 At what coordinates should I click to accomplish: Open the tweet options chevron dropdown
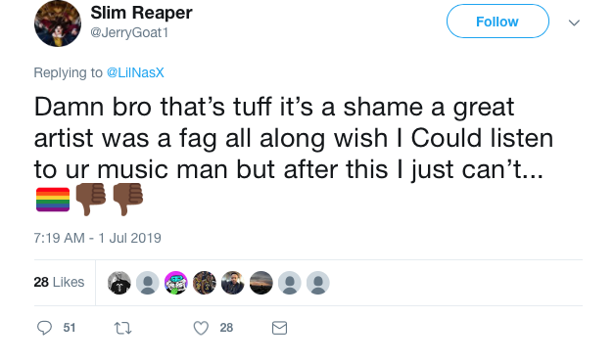point(574,23)
